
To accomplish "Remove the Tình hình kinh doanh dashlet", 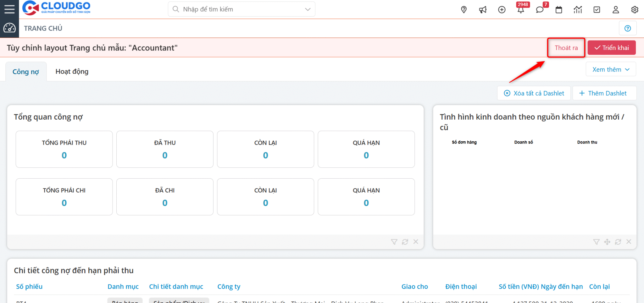I will [x=629, y=241].
